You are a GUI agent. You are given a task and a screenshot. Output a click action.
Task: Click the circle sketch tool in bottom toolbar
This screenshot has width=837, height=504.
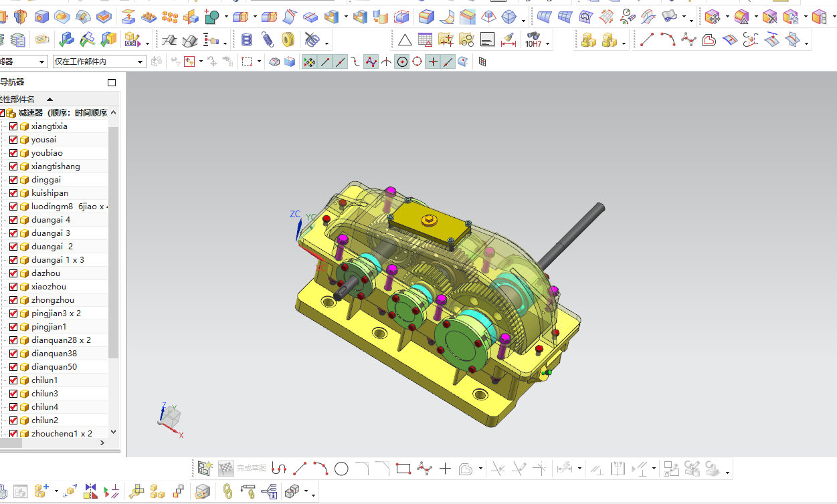[341, 469]
